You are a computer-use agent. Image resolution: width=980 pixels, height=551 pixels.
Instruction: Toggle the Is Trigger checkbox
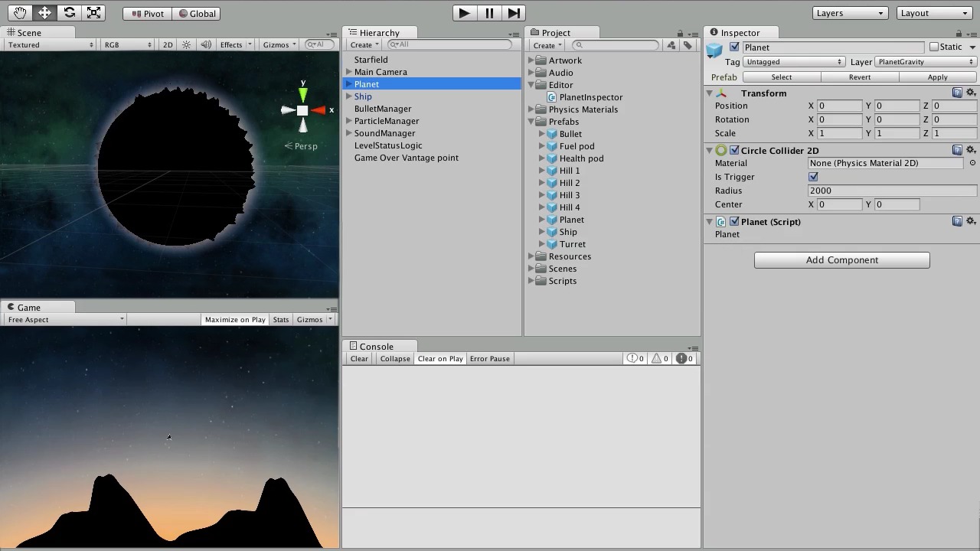(813, 177)
